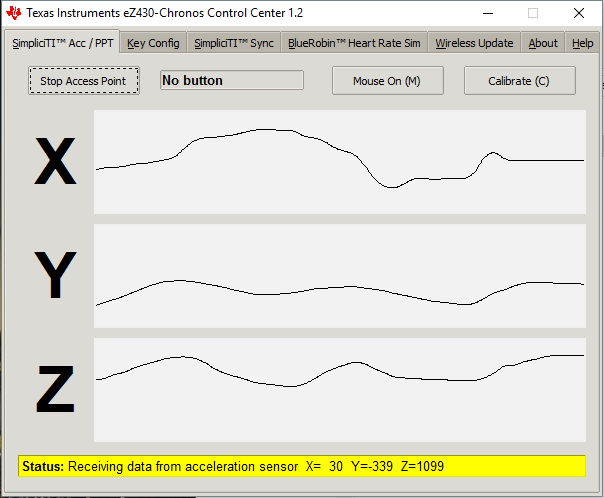The height and width of the screenshot is (498, 604).
Task: Click the Z axis acceleration graph
Action: pos(340,390)
